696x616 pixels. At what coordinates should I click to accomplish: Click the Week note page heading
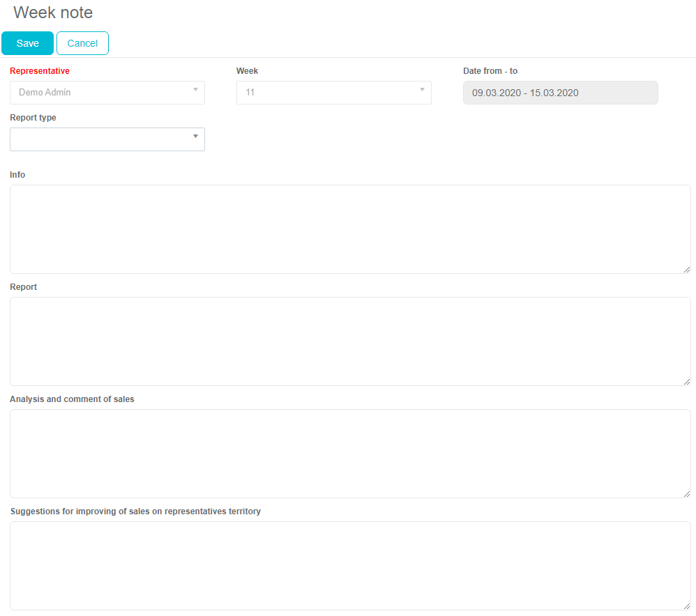(53, 13)
